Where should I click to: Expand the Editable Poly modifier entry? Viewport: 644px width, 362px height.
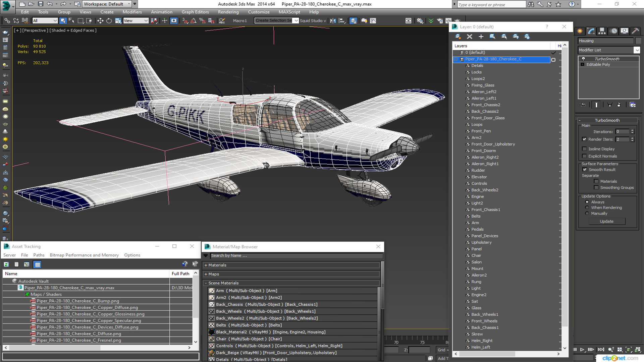coord(583,64)
